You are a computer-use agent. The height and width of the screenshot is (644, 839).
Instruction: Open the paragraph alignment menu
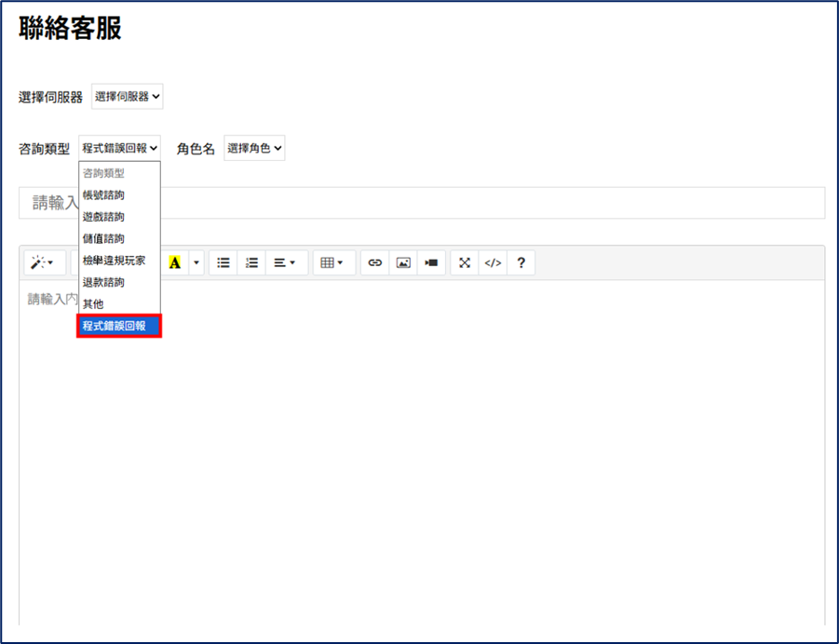286,262
